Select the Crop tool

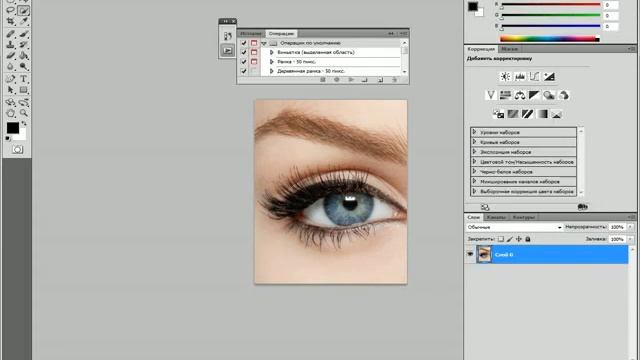[x=11, y=21]
